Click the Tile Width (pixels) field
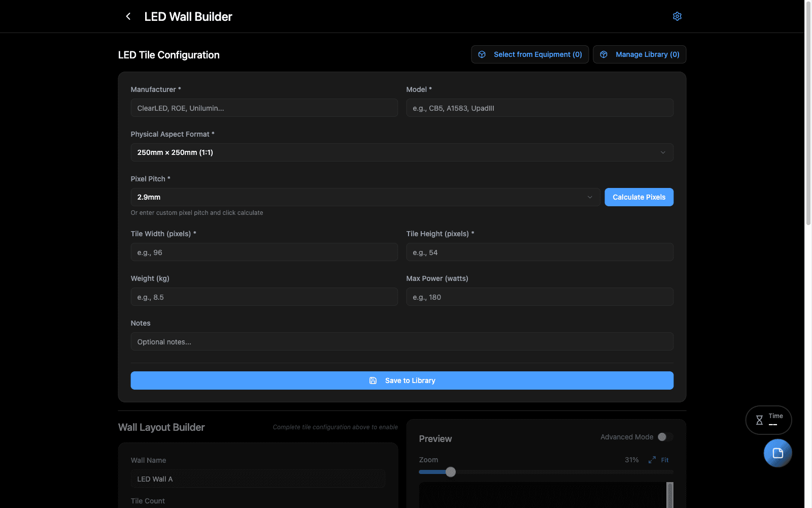 (x=264, y=252)
